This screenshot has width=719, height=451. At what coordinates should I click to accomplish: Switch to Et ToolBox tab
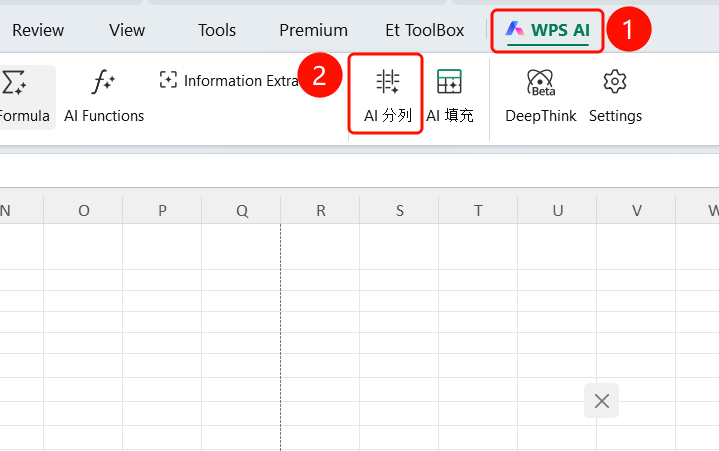click(425, 30)
